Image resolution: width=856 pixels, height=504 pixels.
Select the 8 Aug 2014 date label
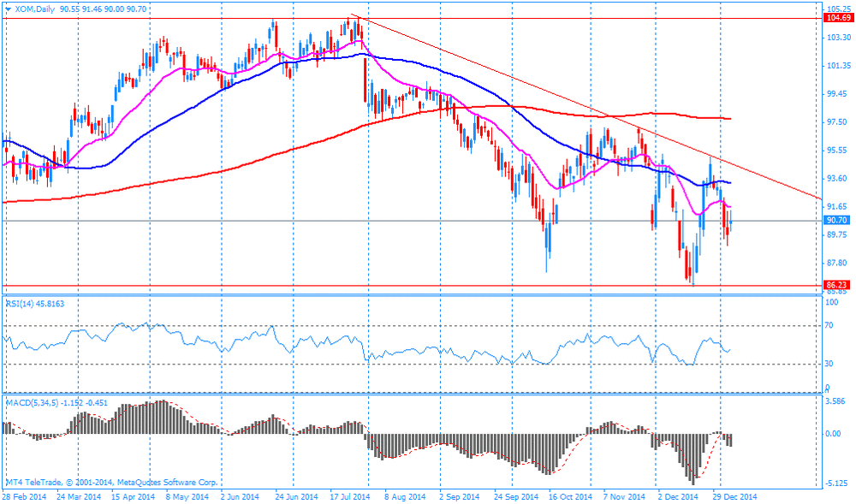(x=405, y=496)
